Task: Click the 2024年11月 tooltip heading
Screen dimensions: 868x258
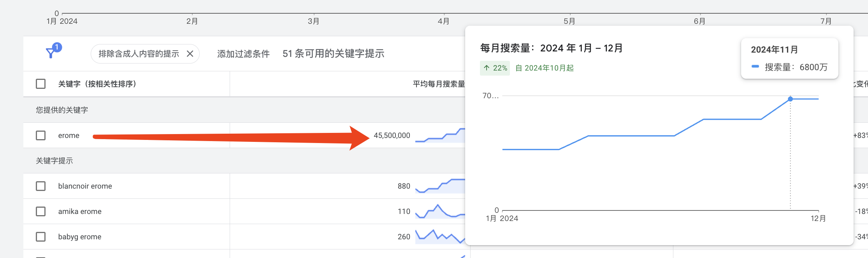Action: 774,49
